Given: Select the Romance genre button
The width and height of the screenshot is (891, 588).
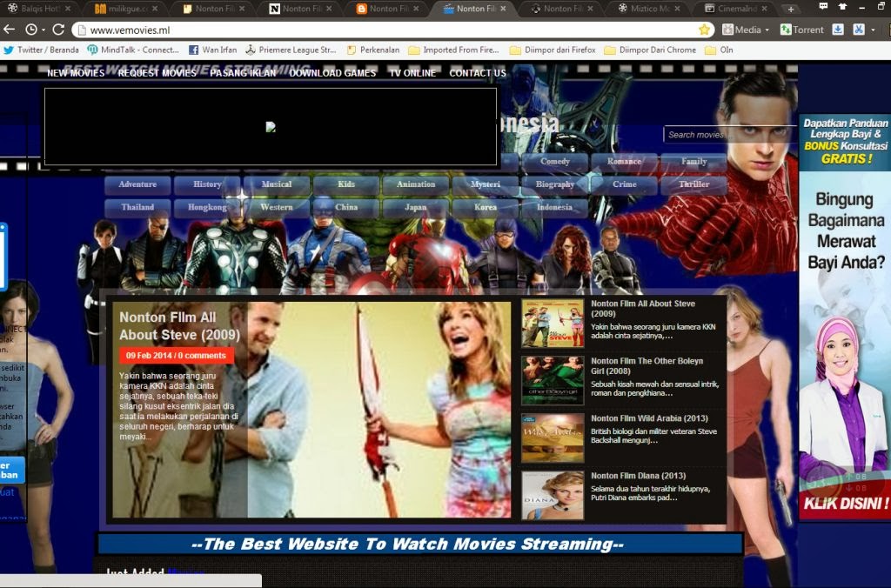Looking at the screenshot, I should (x=624, y=161).
